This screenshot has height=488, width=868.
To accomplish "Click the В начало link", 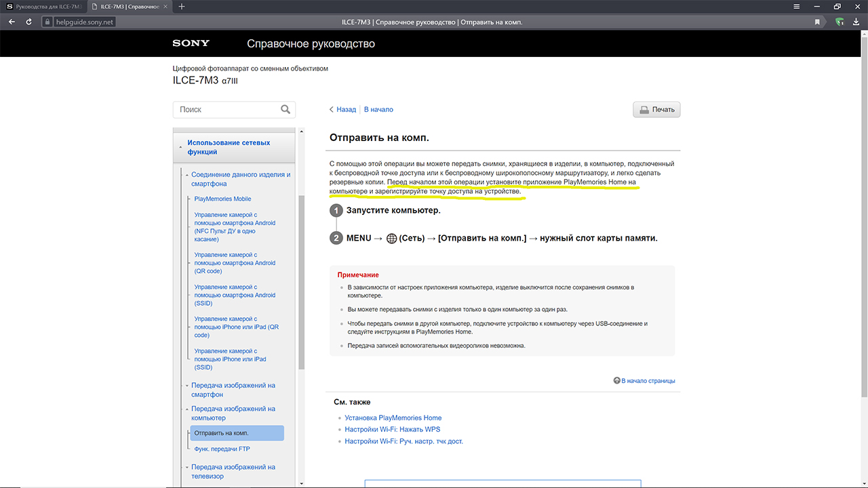I will tap(378, 109).
